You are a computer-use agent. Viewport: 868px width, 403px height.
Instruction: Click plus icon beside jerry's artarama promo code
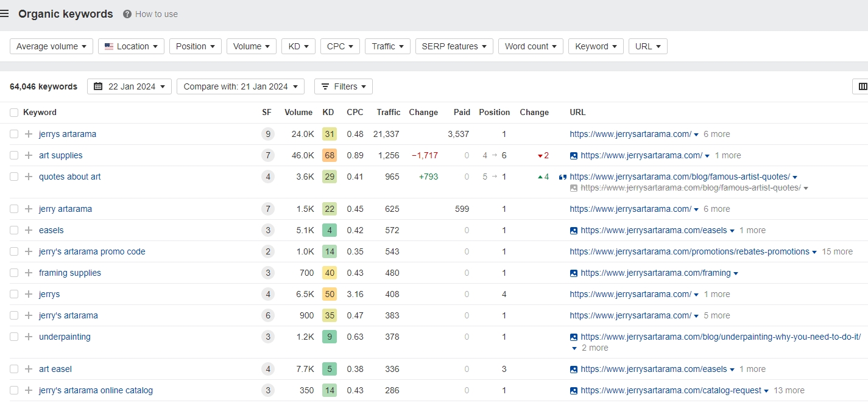(29, 251)
